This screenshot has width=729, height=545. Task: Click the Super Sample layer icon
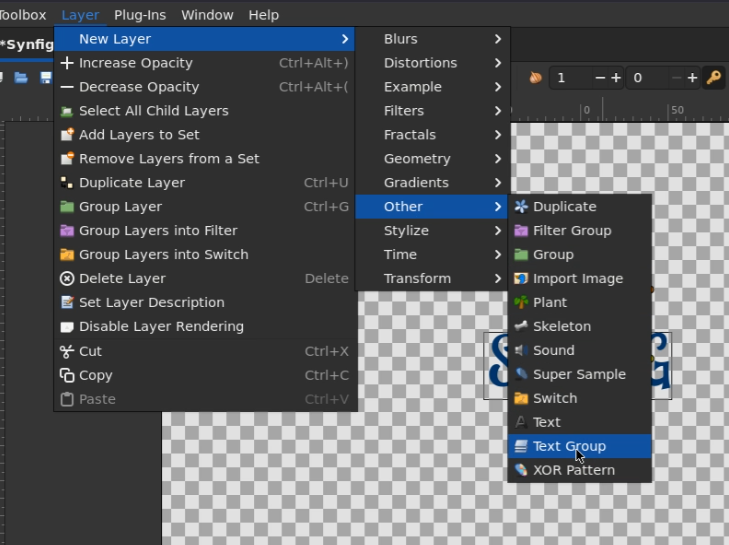click(521, 374)
